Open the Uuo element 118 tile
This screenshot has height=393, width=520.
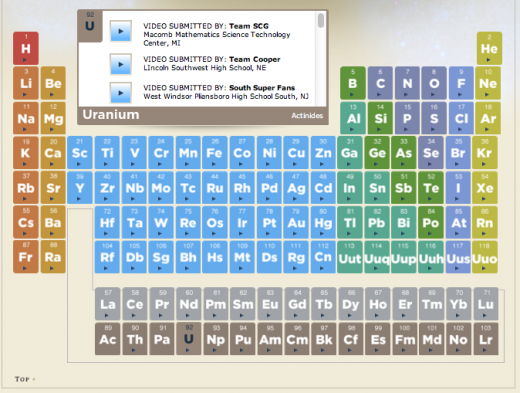485,257
